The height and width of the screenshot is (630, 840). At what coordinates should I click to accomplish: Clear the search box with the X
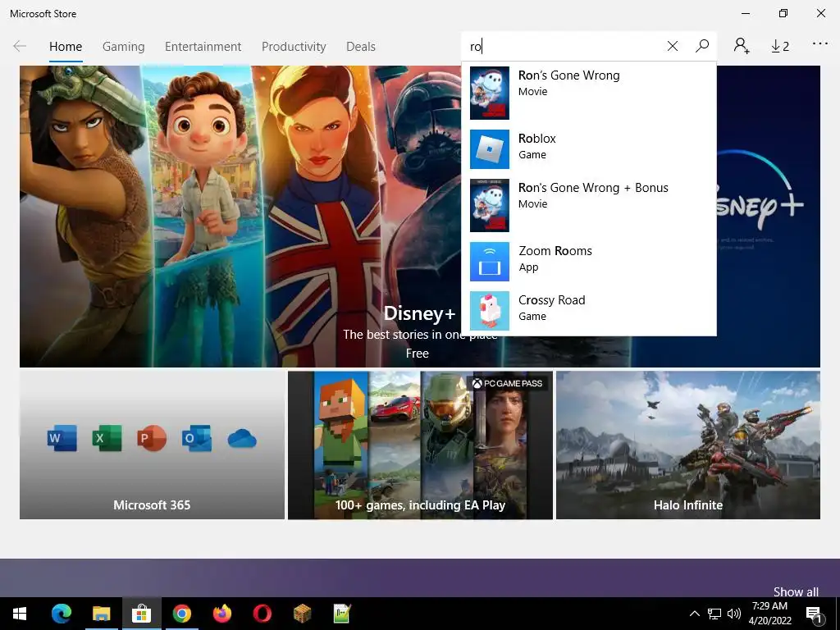[673, 46]
